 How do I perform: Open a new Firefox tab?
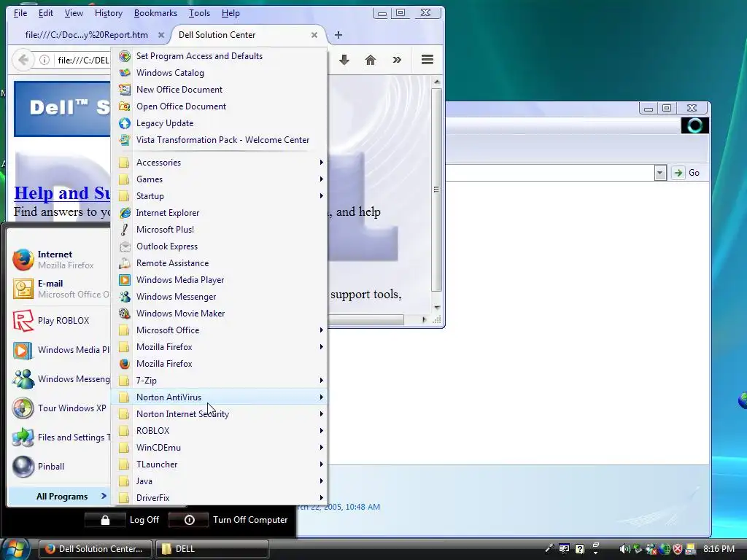click(338, 35)
